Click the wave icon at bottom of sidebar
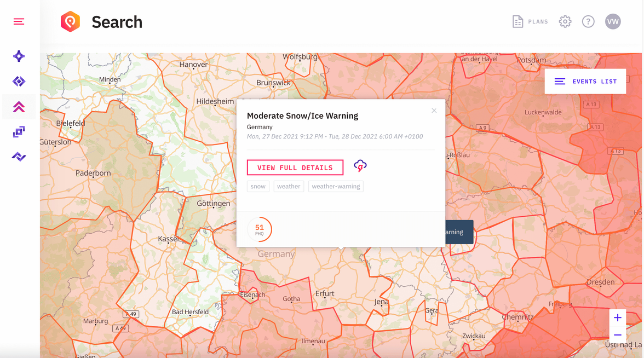The height and width of the screenshot is (358, 644). coord(19,157)
